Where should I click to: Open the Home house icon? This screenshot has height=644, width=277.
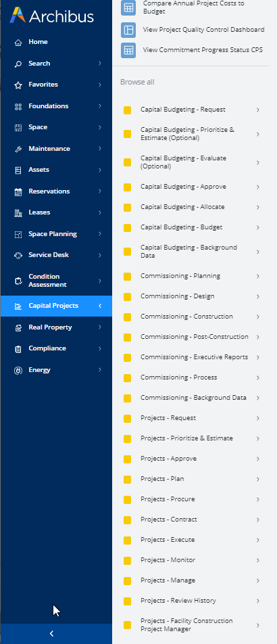point(18,43)
